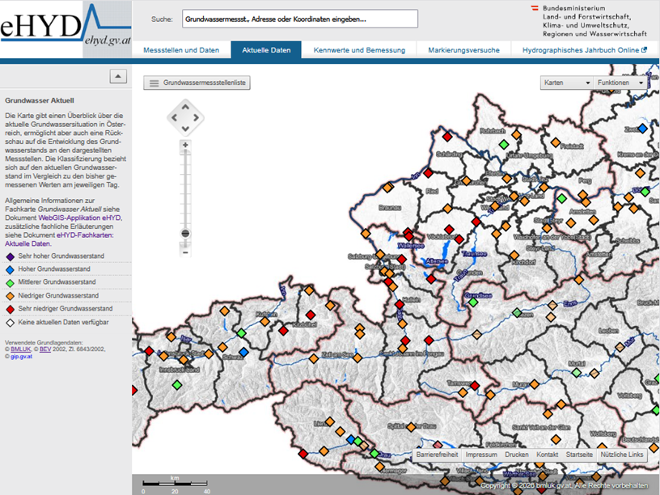The image size is (660, 495).
Task: Pan the map left with arrow
Action: pos(173,118)
